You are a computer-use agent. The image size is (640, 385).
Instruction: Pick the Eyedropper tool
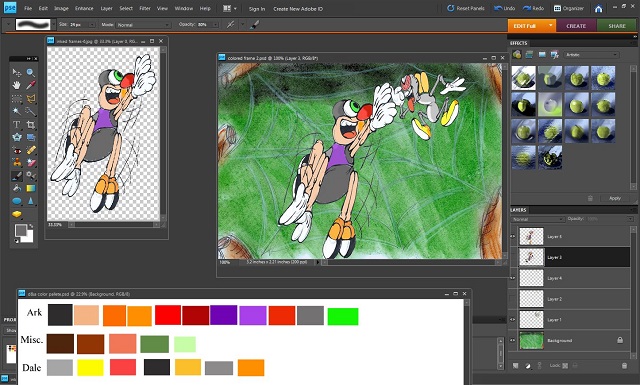coord(31,85)
